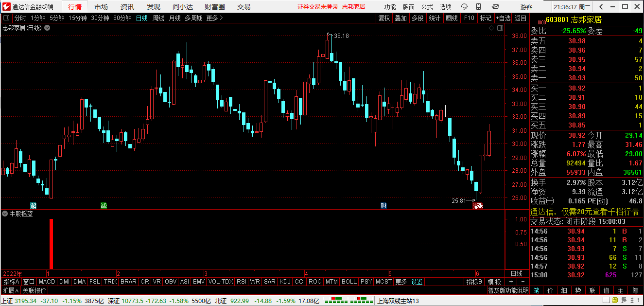Switch to 5分钟 period

[x=57, y=18]
